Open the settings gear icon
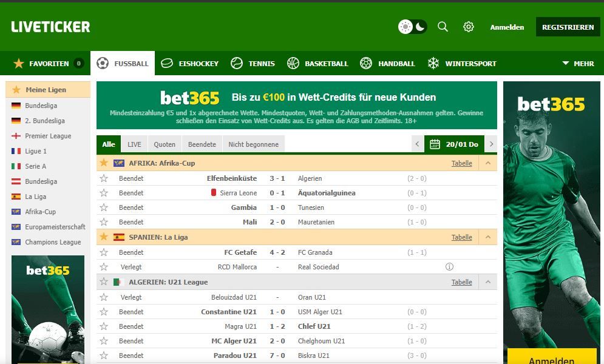Screen dimensions: 604x364 click(x=469, y=27)
